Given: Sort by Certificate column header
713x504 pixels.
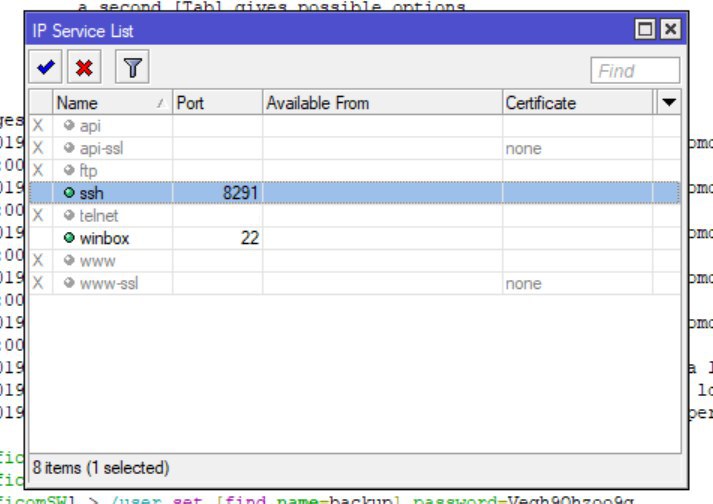Looking at the screenshot, I should (x=577, y=103).
